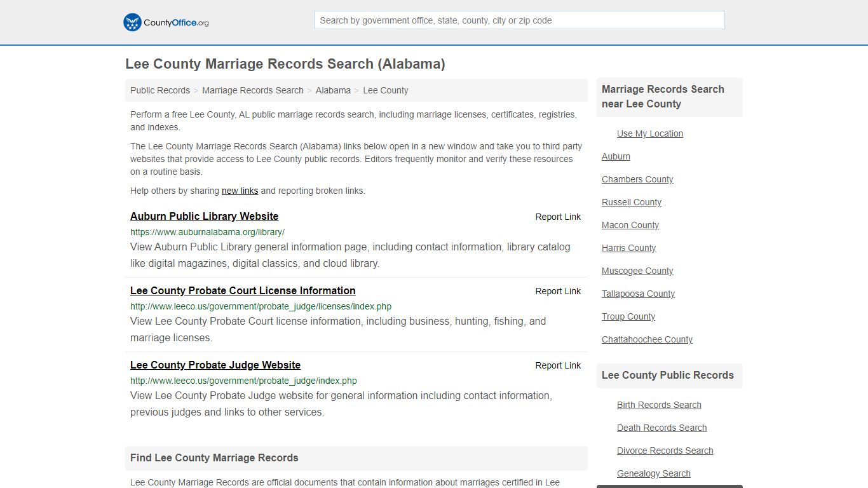The image size is (868, 488).
Task: Select Auburn in nearby searches
Action: click(x=616, y=156)
